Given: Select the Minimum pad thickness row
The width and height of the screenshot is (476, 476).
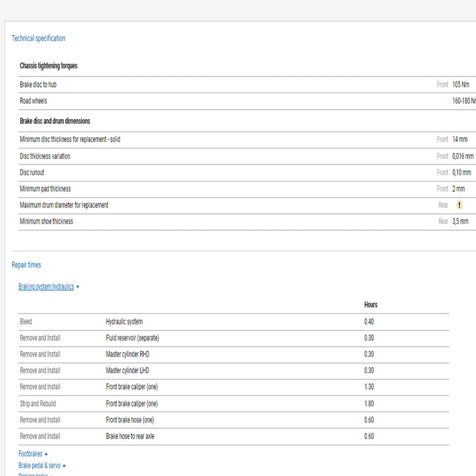Looking at the screenshot, I should (247, 189).
